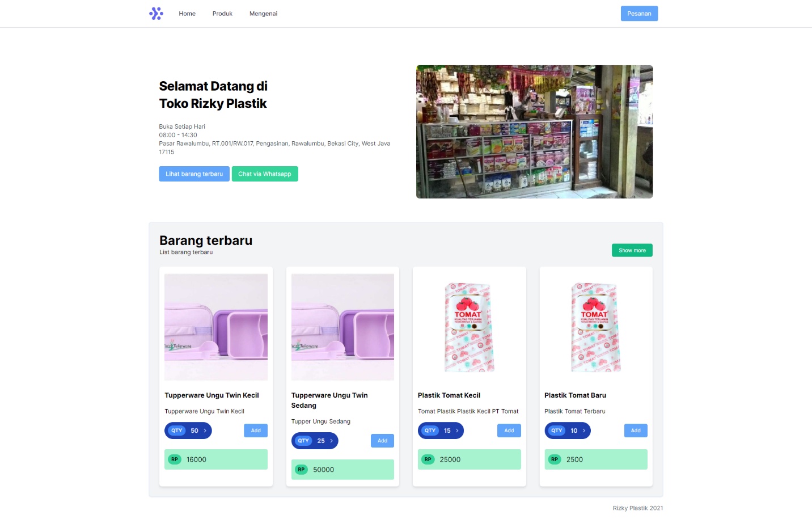Viewport: 812px width, 519px height.
Task: Click the Lihat barang terbaru button
Action: click(x=194, y=174)
